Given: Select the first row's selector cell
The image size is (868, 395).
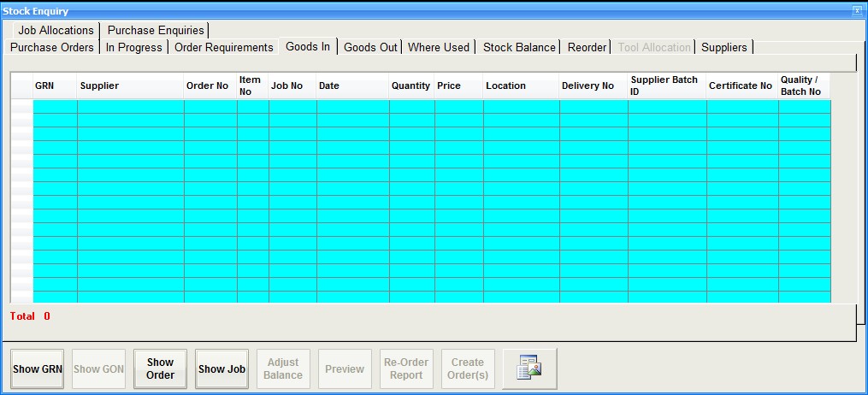Looking at the screenshot, I should 21,106.
